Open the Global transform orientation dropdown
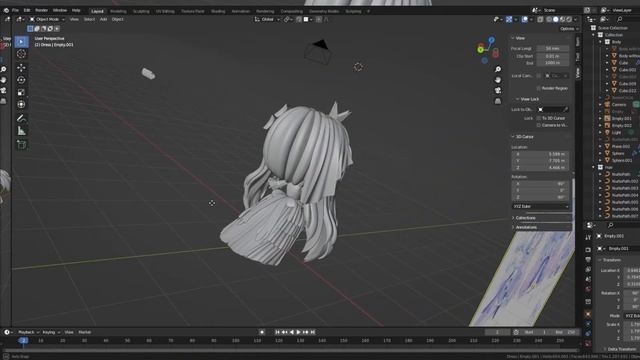Screen dimensions: 640x360 (267, 19)
